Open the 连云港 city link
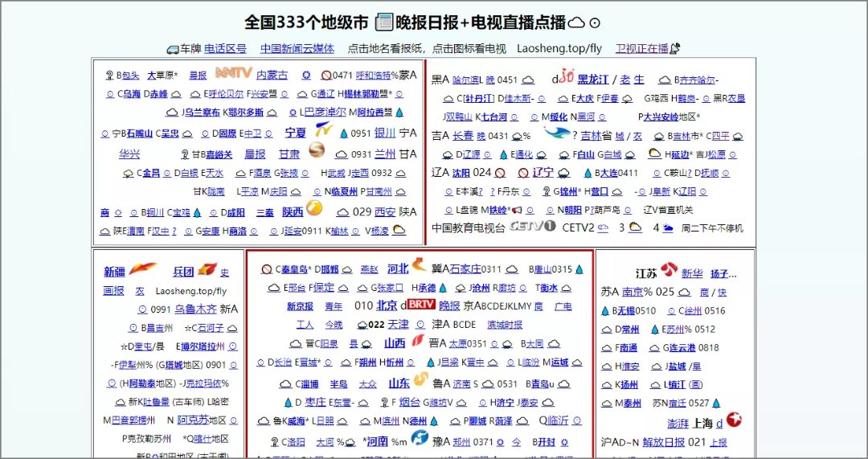Viewport: 868px width, 459px height. (x=682, y=348)
